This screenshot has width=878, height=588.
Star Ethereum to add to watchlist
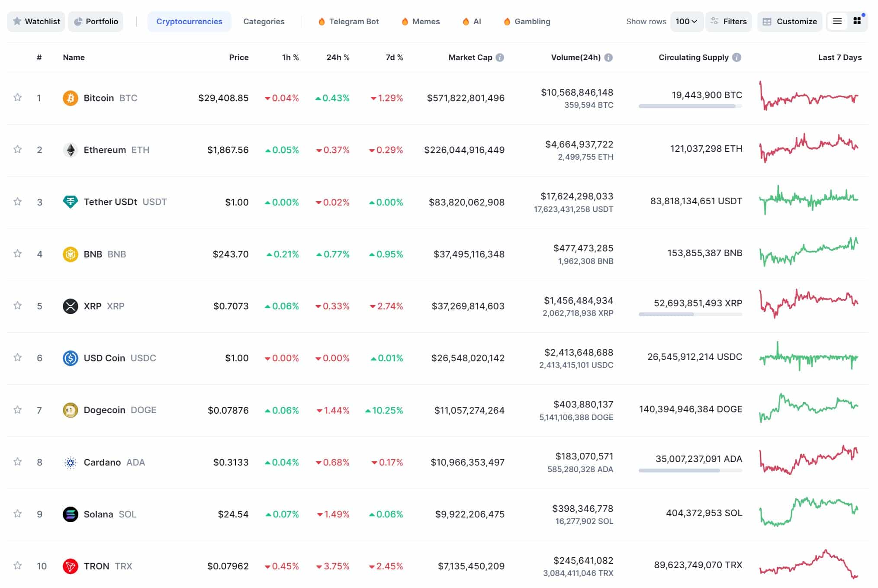click(x=18, y=149)
